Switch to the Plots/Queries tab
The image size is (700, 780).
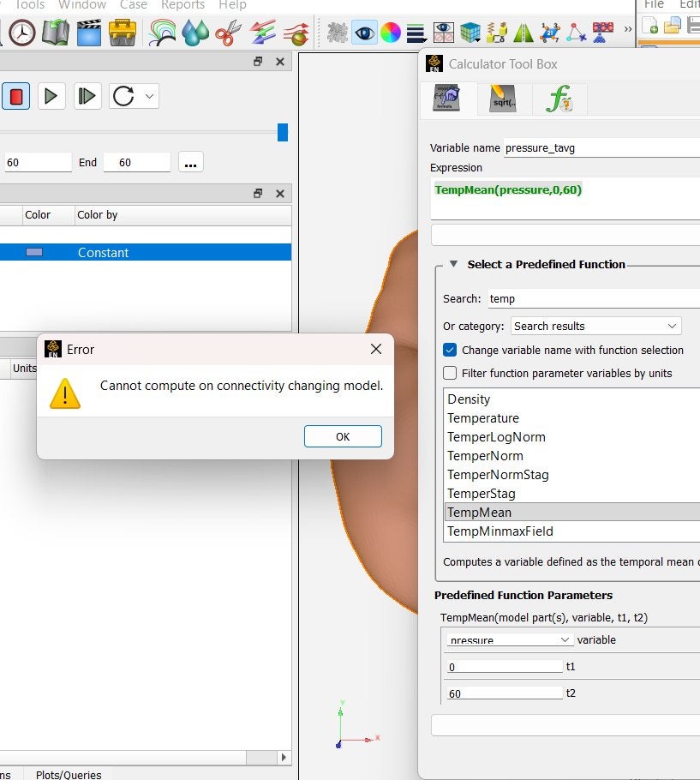click(x=69, y=775)
